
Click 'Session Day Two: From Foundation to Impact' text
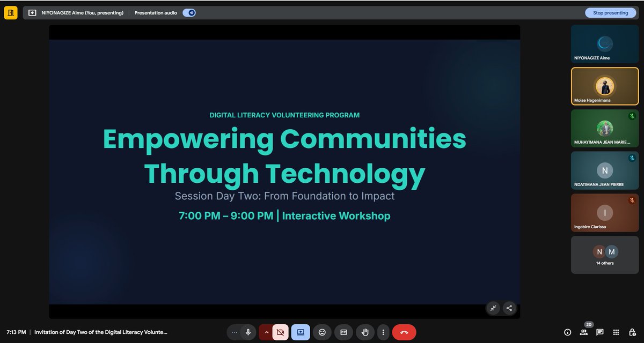[284, 196]
